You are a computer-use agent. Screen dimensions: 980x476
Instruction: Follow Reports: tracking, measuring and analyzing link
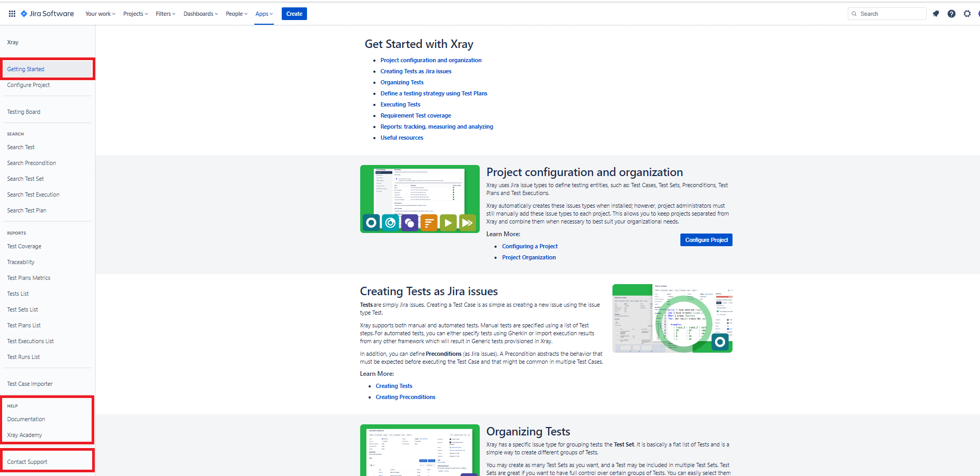437,127
